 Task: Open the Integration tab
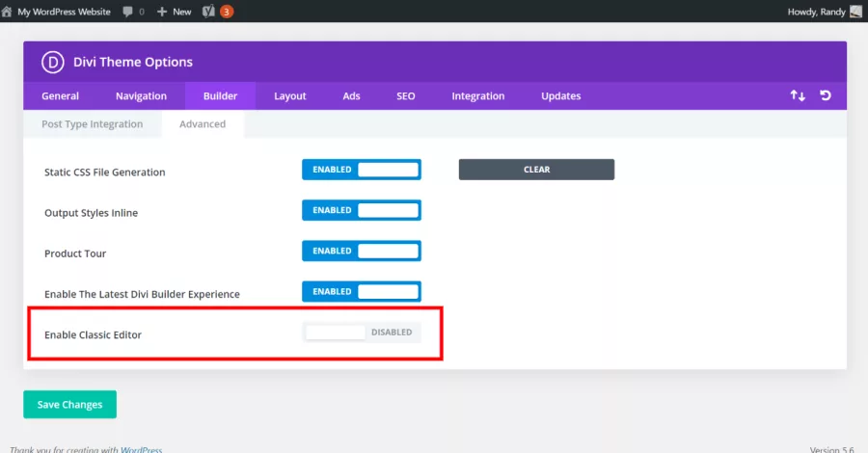tap(478, 95)
